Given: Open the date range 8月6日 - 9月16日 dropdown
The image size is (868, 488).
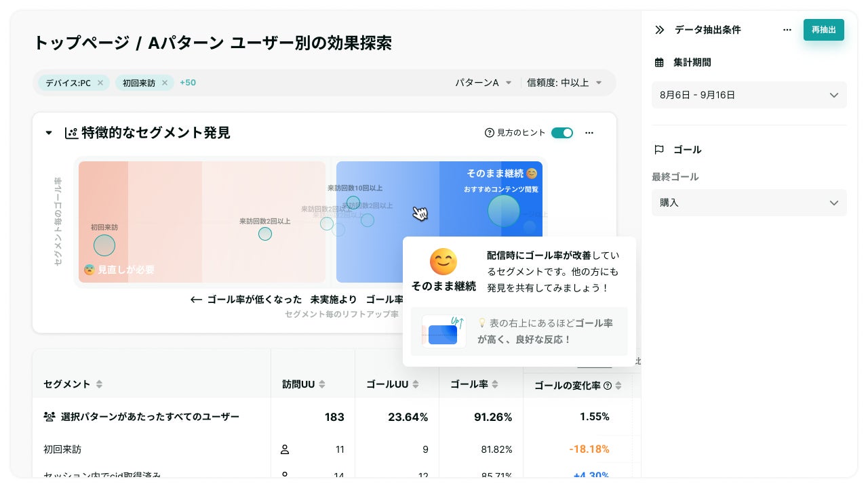Looking at the screenshot, I should tap(749, 95).
